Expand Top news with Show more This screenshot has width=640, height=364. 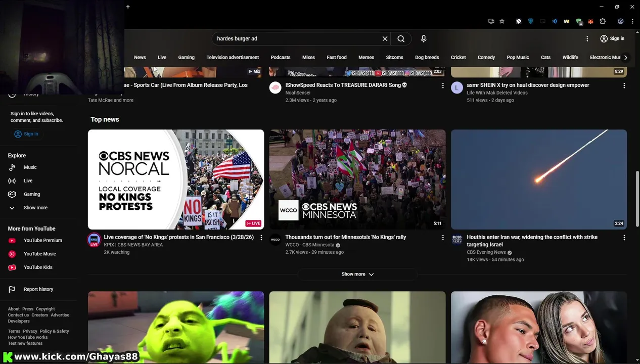click(x=357, y=274)
